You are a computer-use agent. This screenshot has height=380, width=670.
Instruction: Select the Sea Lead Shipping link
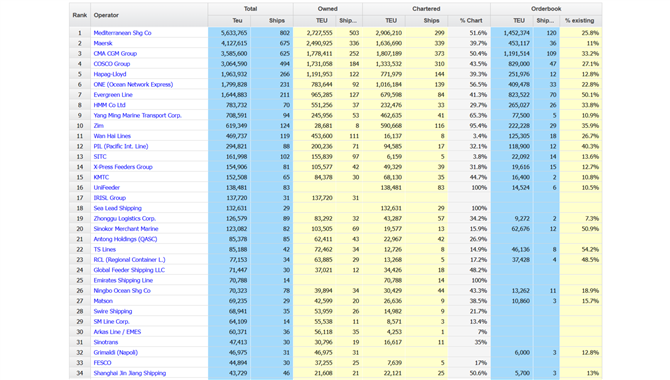[x=118, y=208]
